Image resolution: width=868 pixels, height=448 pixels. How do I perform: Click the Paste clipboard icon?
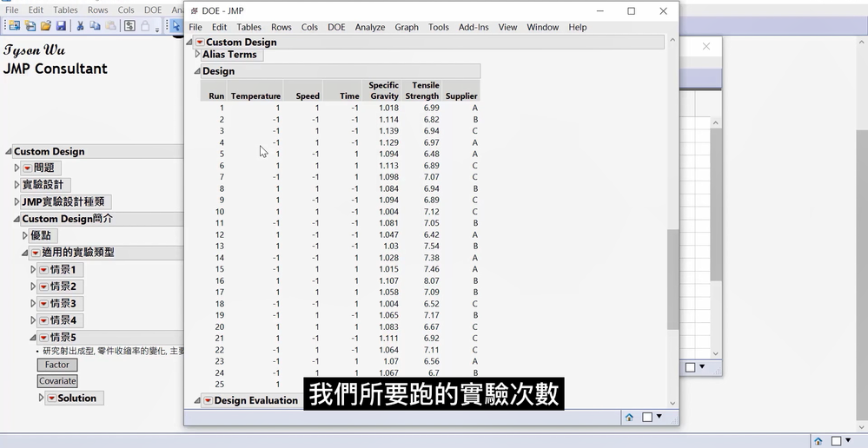pyautogui.click(x=110, y=26)
